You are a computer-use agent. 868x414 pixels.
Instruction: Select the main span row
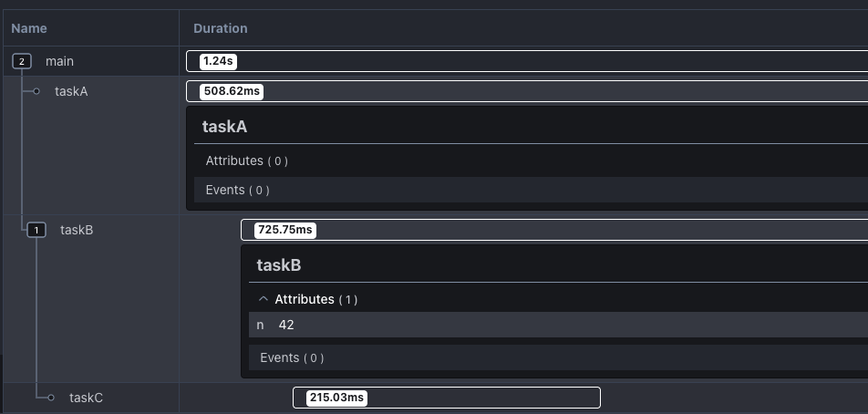(60, 61)
